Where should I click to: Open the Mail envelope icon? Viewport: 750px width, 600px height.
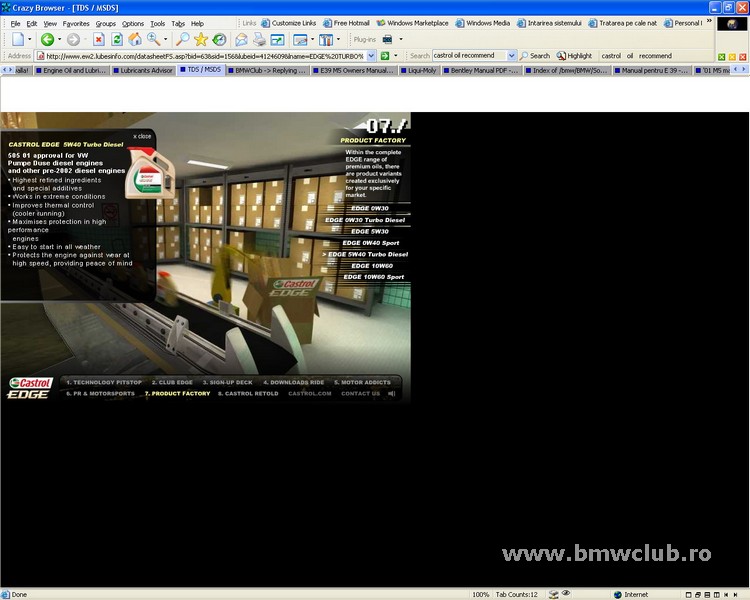click(x=242, y=39)
